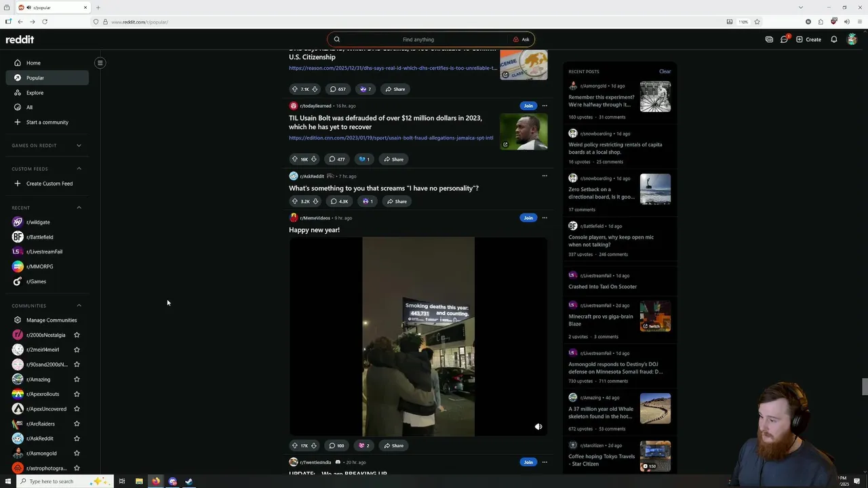This screenshot has height=488, width=868.
Task: Click the Find anything search field
Action: point(418,39)
